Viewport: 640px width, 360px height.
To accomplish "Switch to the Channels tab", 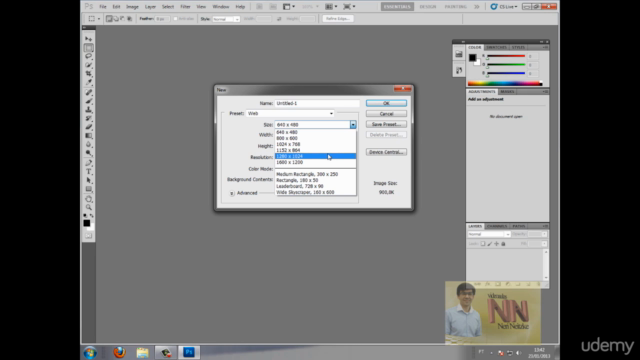I will 497,226.
